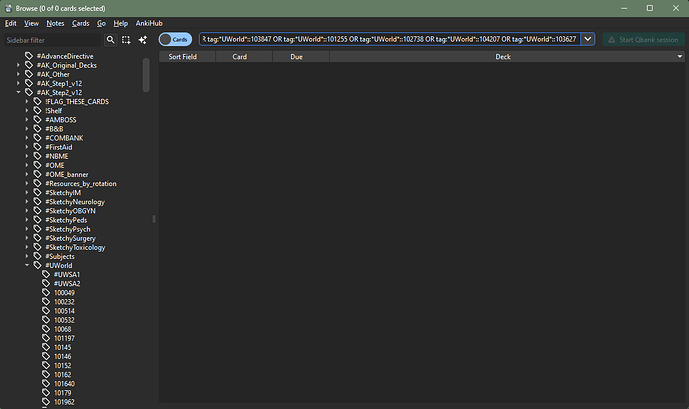
Task: Collapse the #UWorld tag list
Action: click(x=28, y=266)
